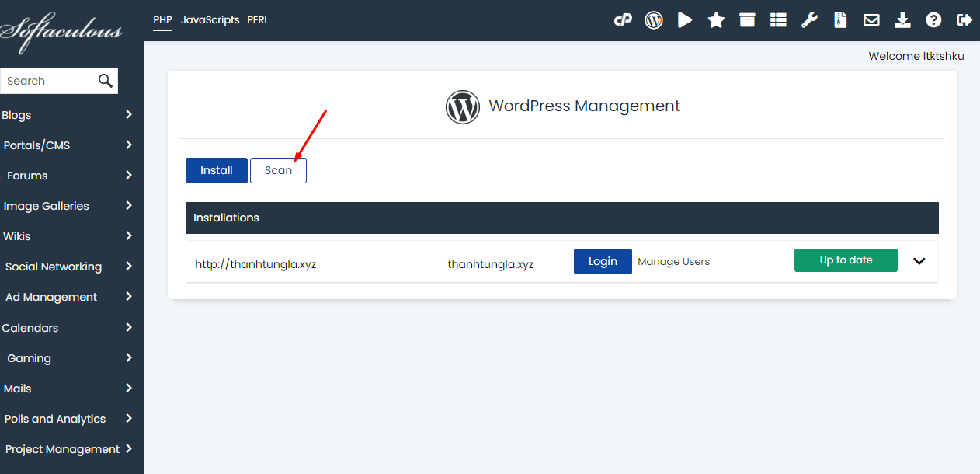Click the Installations table header
Viewport: 980px width, 474px height.
(562, 218)
